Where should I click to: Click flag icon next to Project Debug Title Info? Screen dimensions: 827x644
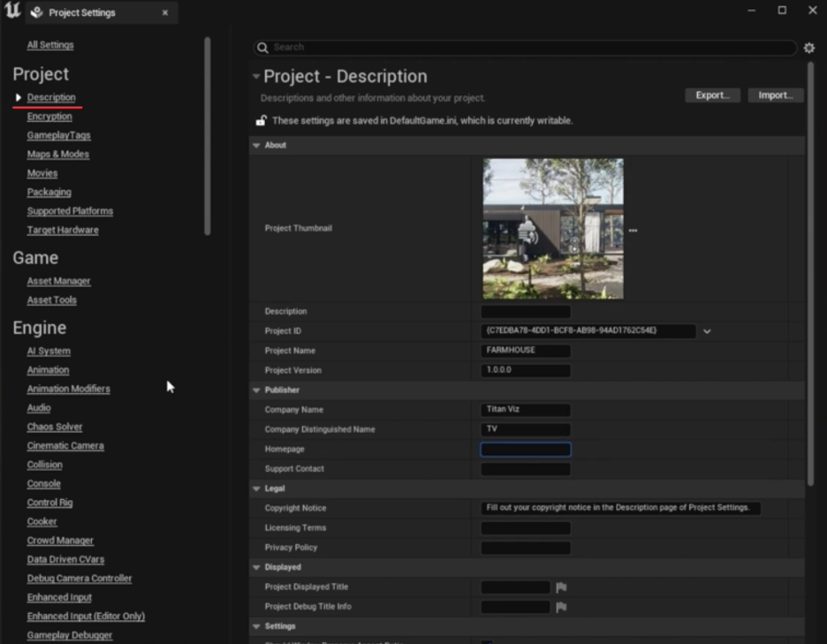(561, 607)
